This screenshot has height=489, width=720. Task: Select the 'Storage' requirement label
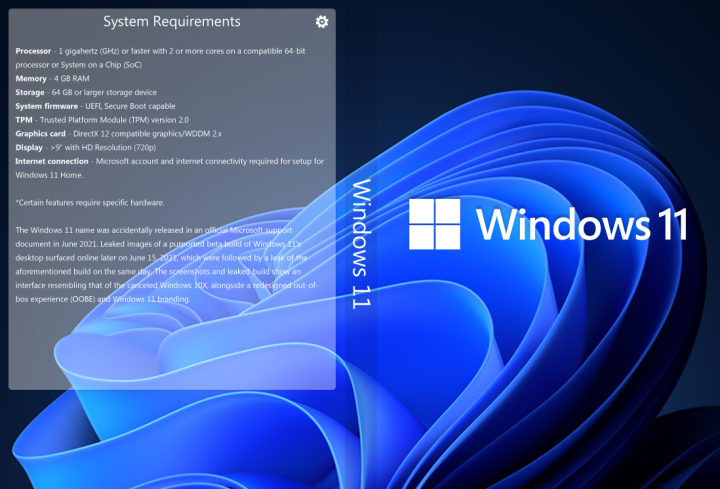[x=30, y=92]
